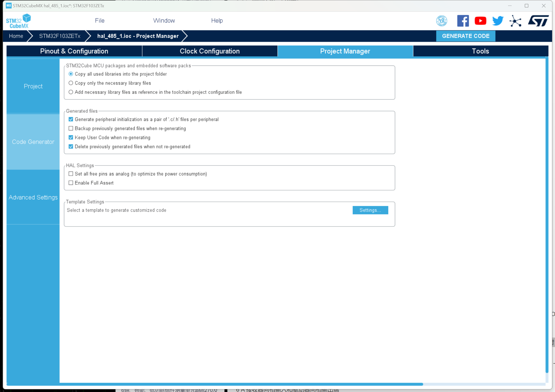Click the ST logo icon
The width and height of the screenshot is (555, 392).
pyautogui.click(x=538, y=21)
